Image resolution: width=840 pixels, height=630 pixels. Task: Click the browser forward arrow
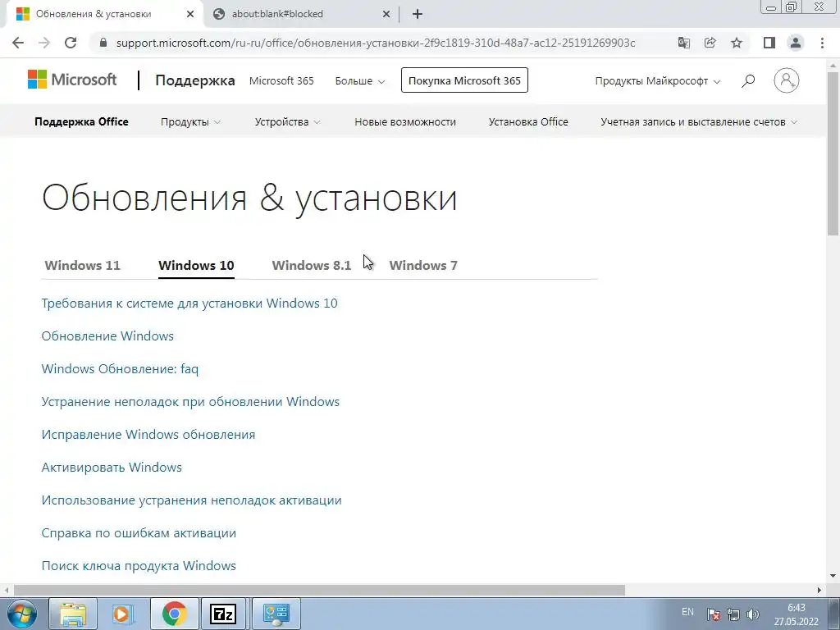tap(44, 43)
